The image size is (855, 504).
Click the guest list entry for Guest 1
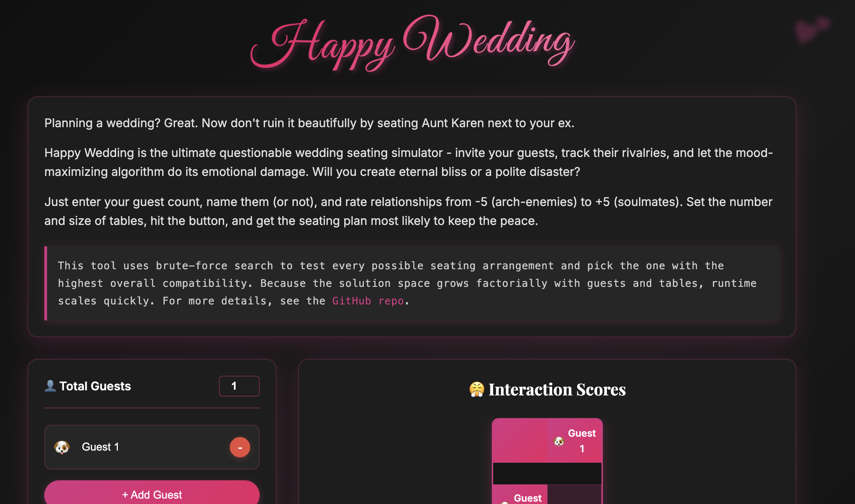(x=152, y=447)
